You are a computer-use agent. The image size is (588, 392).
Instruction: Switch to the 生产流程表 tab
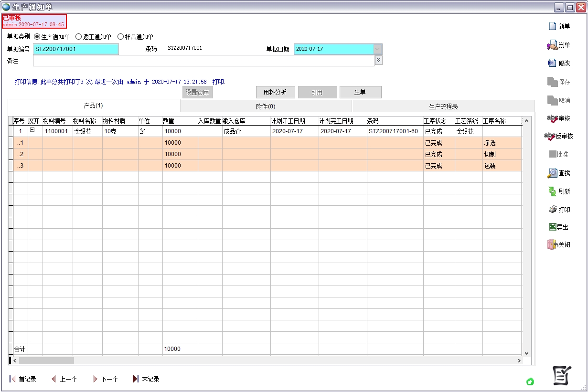443,106
